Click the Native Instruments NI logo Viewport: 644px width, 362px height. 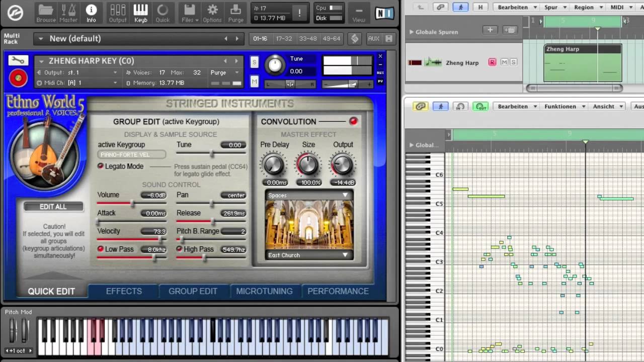point(384,13)
